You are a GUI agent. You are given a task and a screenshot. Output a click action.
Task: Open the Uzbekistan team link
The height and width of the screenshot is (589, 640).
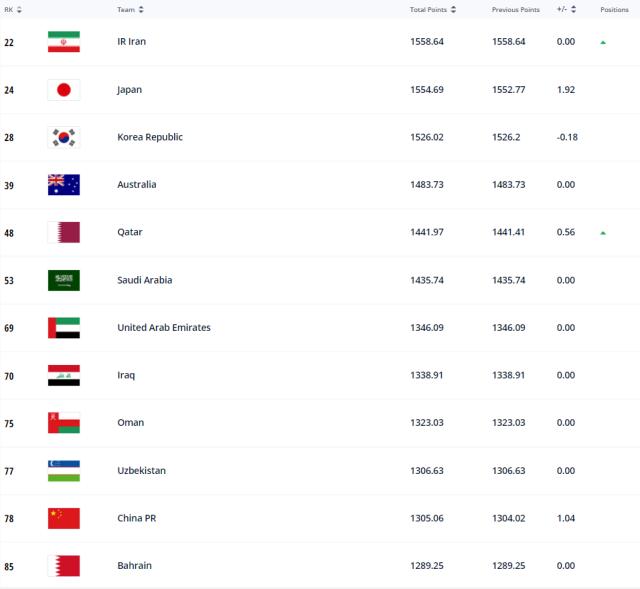click(141, 470)
